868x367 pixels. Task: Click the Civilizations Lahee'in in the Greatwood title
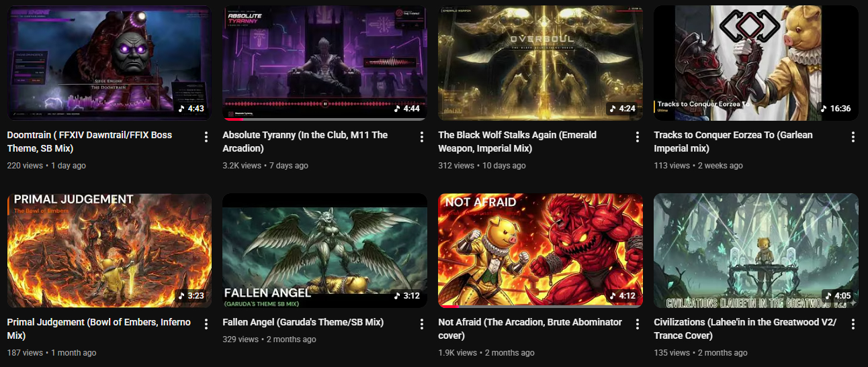click(745, 329)
